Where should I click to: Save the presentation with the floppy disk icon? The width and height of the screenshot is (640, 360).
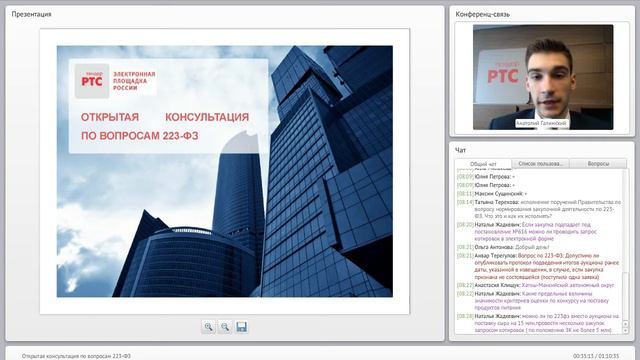tap(241, 327)
